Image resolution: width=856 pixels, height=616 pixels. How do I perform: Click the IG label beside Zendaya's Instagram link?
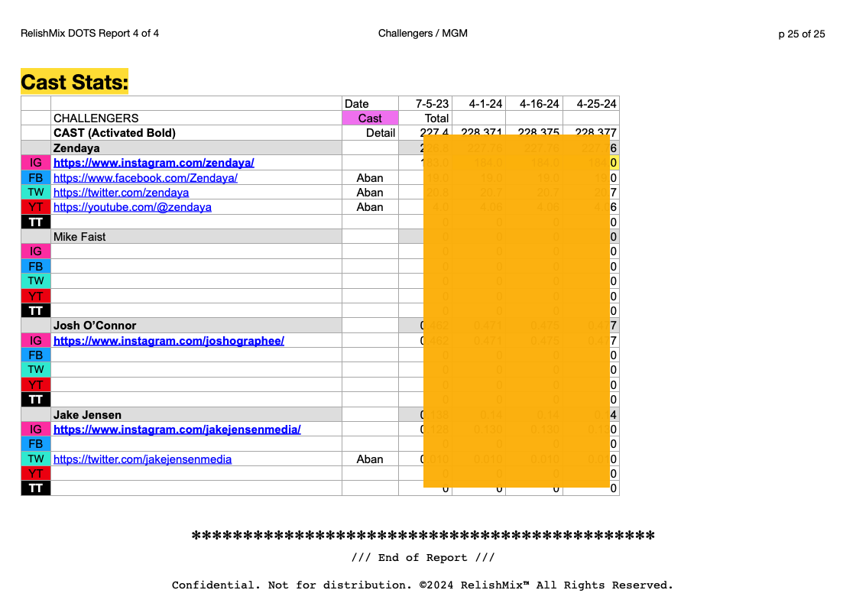[x=36, y=163]
